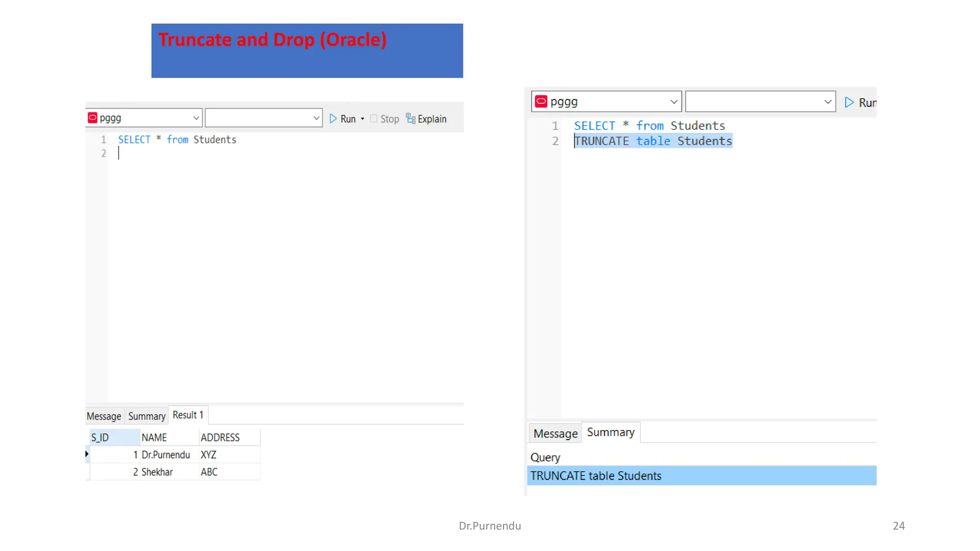Click the NAME column header
This screenshot has width=980, height=551.
click(x=169, y=438)
